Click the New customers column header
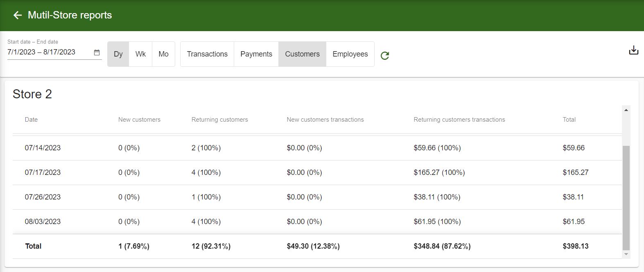This screenshot has width=644, height=272. (139, 120)
